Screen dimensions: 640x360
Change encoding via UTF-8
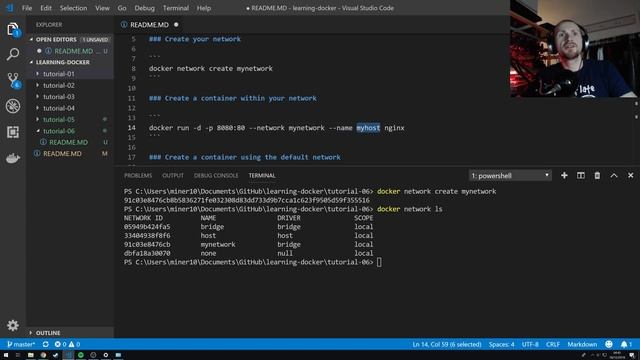coord(530,344)
